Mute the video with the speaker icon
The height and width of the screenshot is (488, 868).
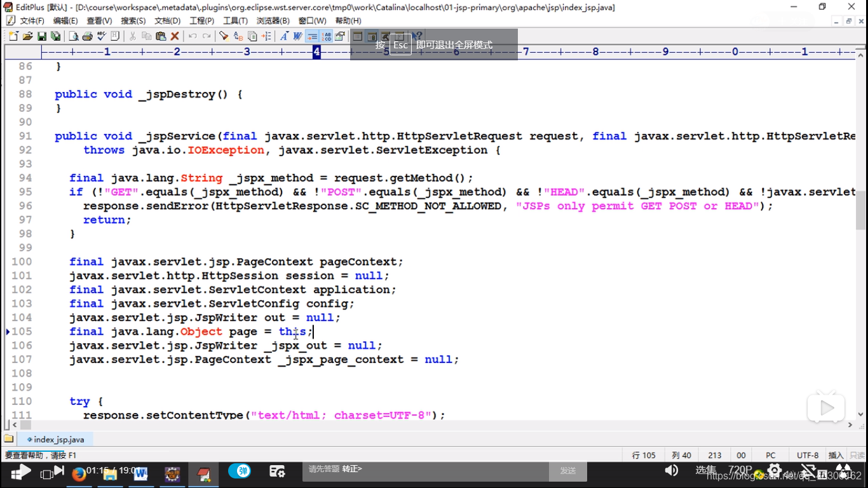click(x=671, y=470)
